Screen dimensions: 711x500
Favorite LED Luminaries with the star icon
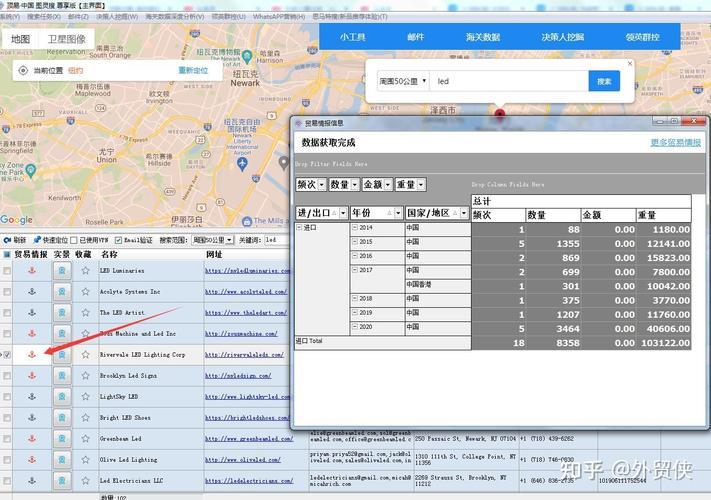85,271
